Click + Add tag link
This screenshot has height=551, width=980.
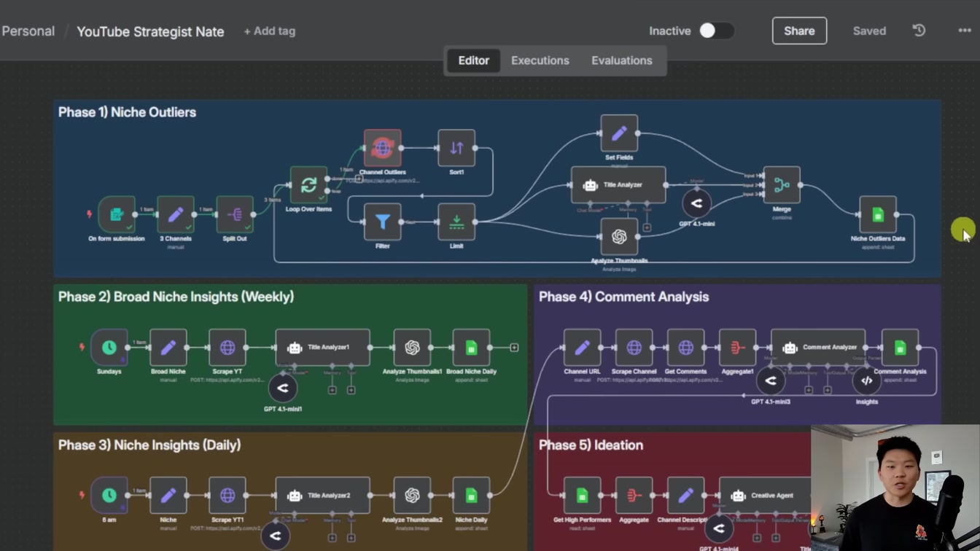point(270,31)
